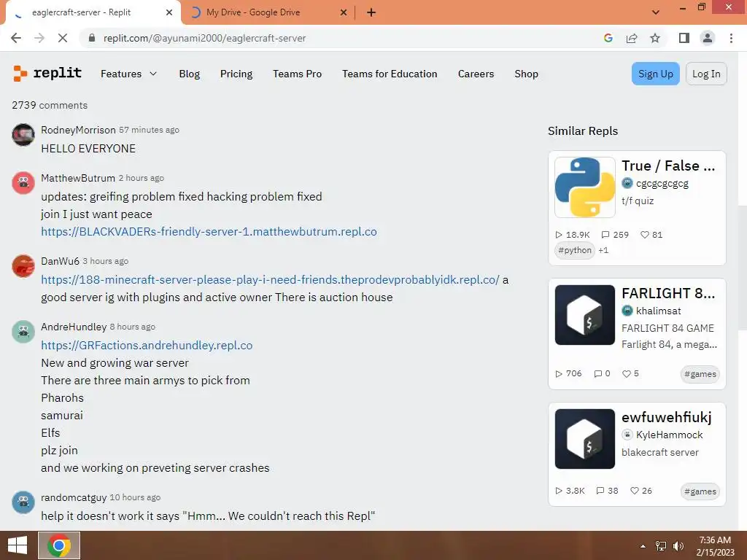This screenshot has width=747, height=560.
Task: Click the page vertical scrollbar
Action: (742, 267)
